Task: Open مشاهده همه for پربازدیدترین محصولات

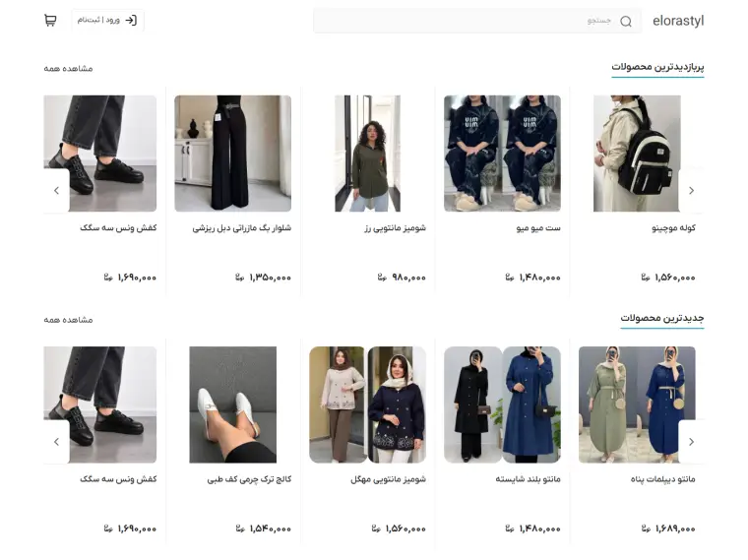Action: click(x=68, y=69)
